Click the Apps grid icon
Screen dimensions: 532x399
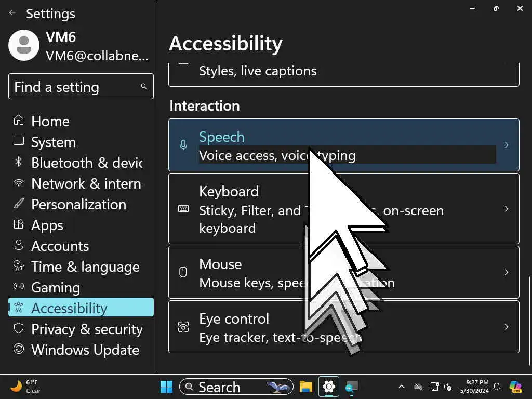pos(19,224)
